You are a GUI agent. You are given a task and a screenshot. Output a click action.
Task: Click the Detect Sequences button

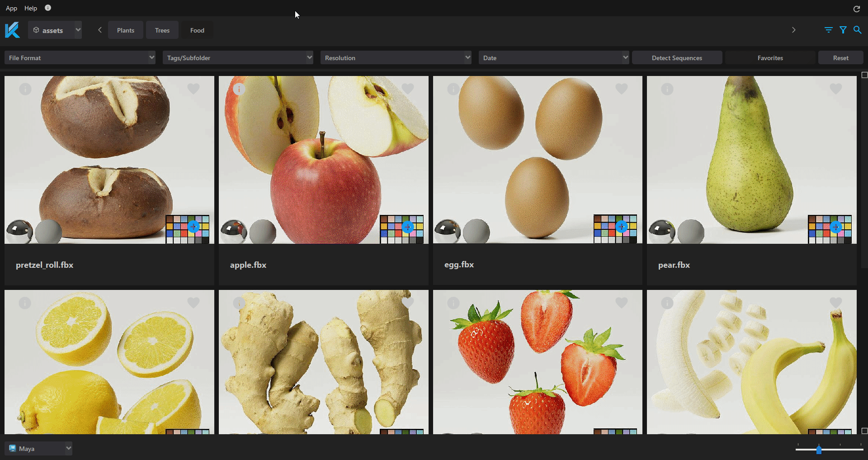point(677,58)
